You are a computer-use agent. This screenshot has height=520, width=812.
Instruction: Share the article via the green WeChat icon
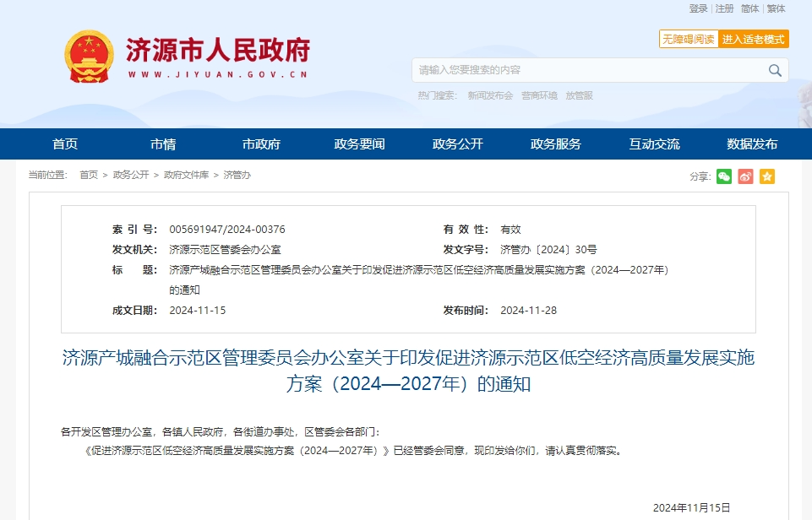tap(723, 176)
